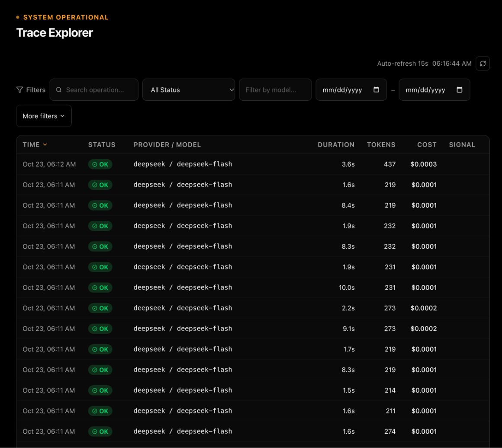Expand the More filters menu
This screenshot has height=448, width=502.
click(x=44, y=116)
